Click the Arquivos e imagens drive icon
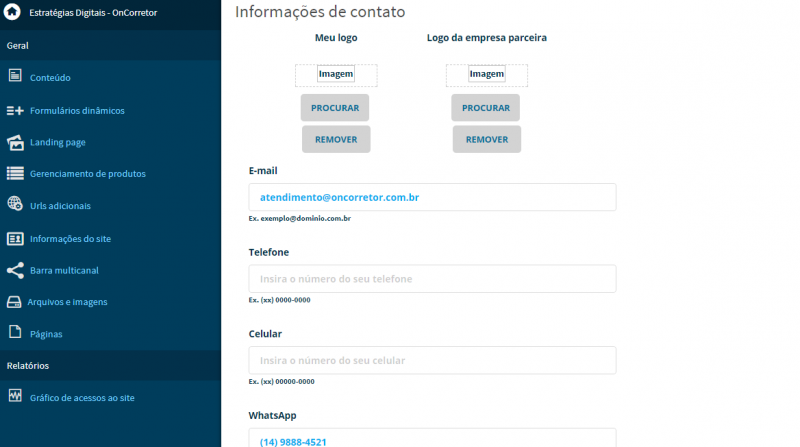 click(14, 302)
